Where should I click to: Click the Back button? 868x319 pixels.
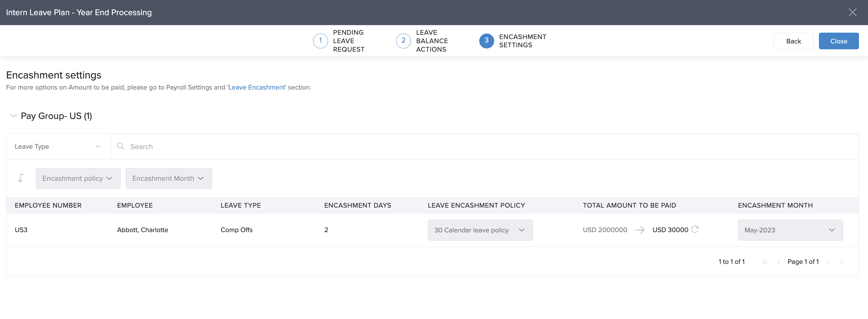(x=793, y=41)
